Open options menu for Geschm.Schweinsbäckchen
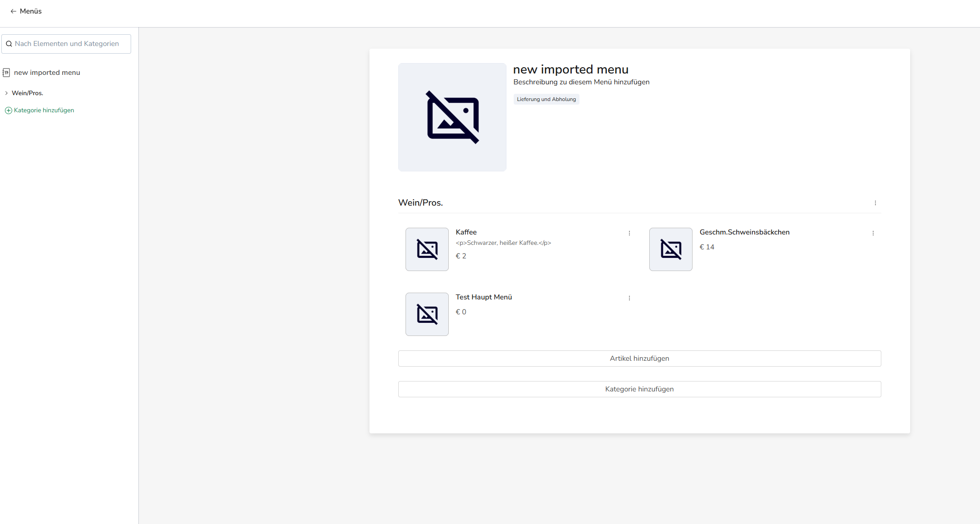The width and height of the screenshot is (980, 524). click(873, 233)
